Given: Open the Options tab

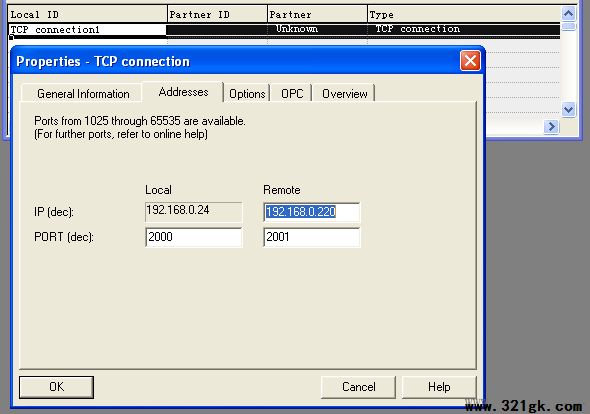Looking at the screenshot, I should coord(247,93).
